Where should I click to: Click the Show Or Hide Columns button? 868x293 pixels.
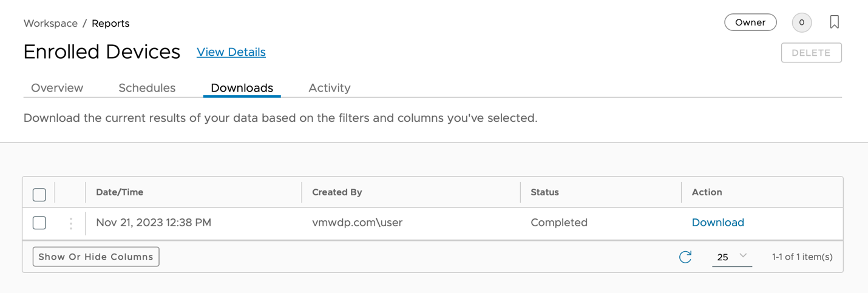click(x=96, y=257)
